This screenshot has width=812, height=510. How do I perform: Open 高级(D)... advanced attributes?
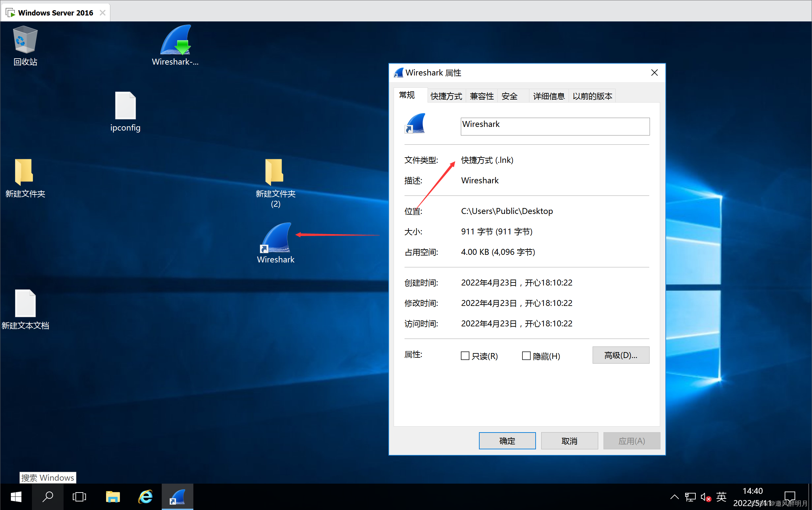(621, 355)
